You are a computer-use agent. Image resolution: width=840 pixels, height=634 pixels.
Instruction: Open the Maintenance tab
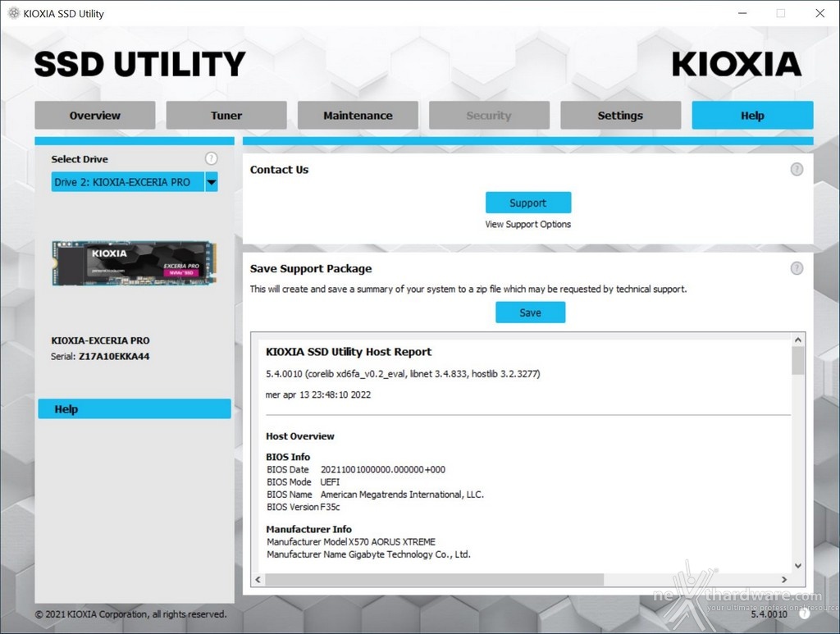358,115
